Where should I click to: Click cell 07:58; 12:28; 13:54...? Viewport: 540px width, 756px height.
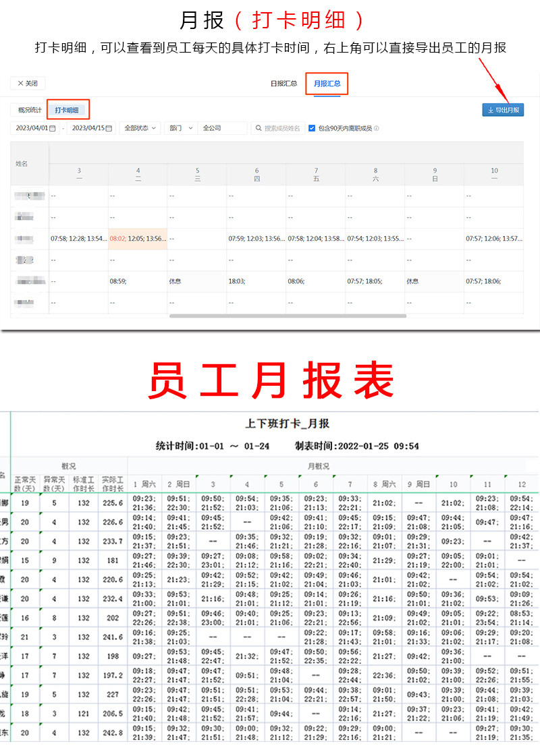(79, 239)
